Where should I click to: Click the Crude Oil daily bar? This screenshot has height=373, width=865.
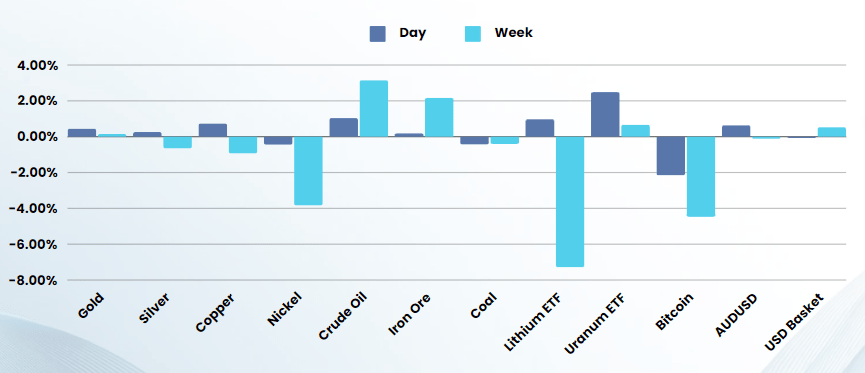(344, 127)
